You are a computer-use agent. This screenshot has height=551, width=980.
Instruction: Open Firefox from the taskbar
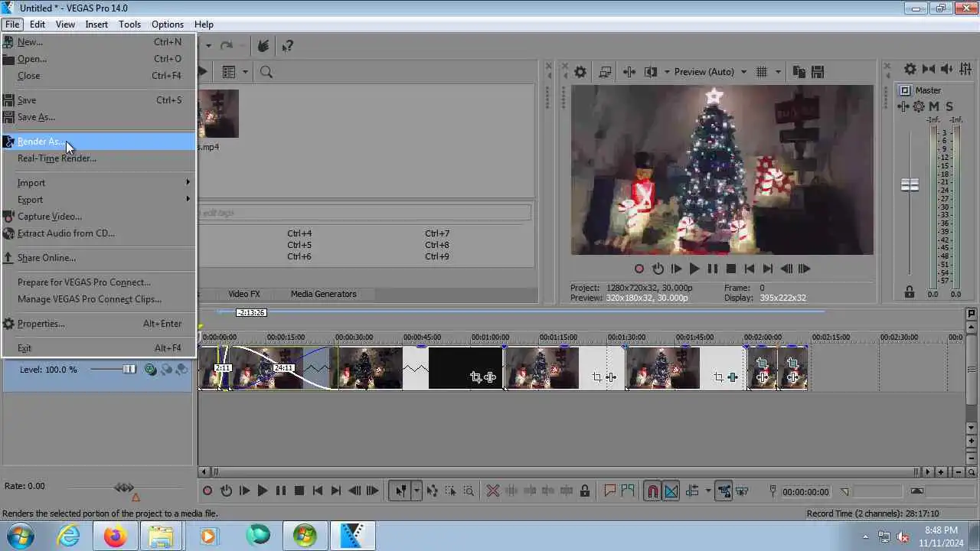[116, 536]
